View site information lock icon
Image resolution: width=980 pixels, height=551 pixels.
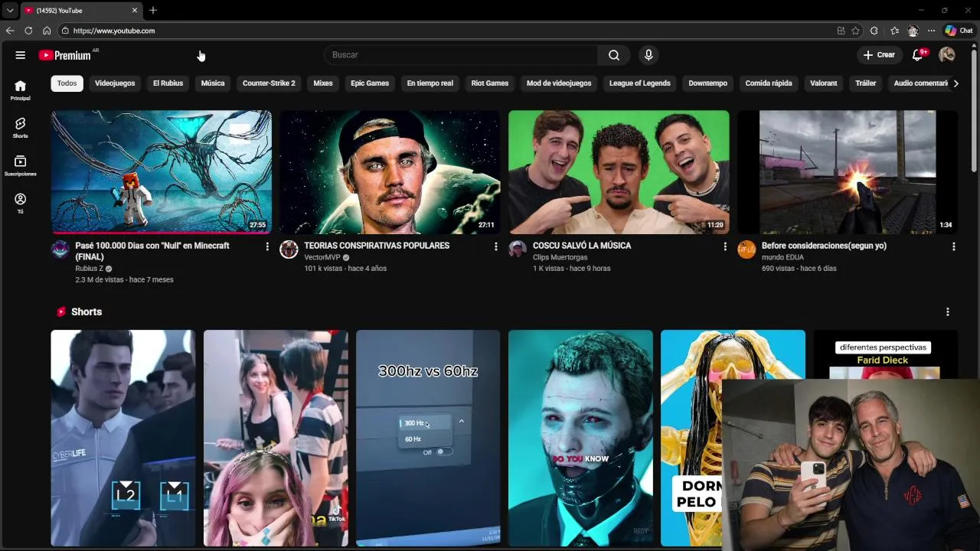(x=65, y=31)
